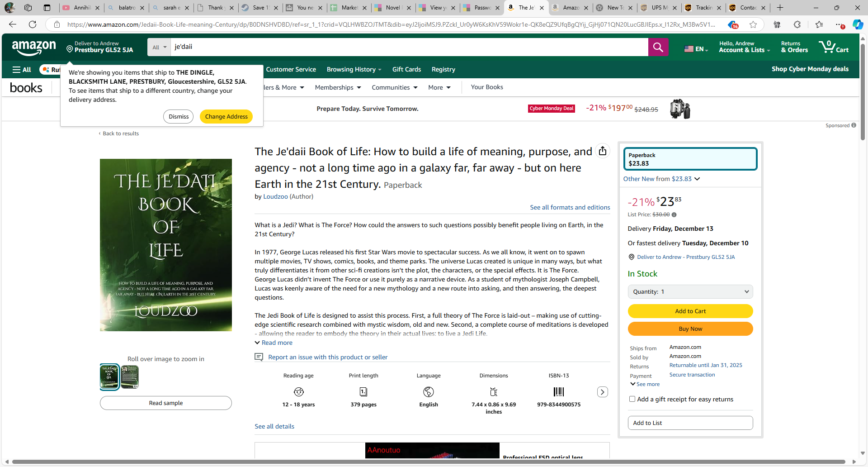Click the magnifying glass search button
Viewport: 868px width, 467px height.
click(658, 47)
